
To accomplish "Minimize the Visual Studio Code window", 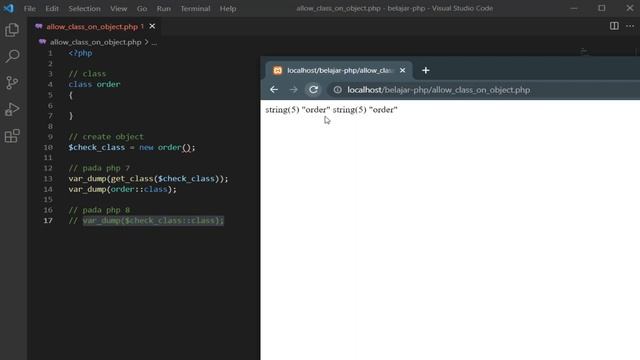I will [573, 8].
